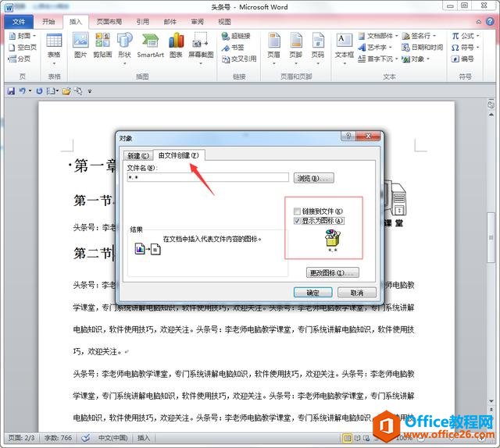Viewport: 500px width, 448px height.
Task: Insert a Symbol (符号)
Action: (466, 47)
